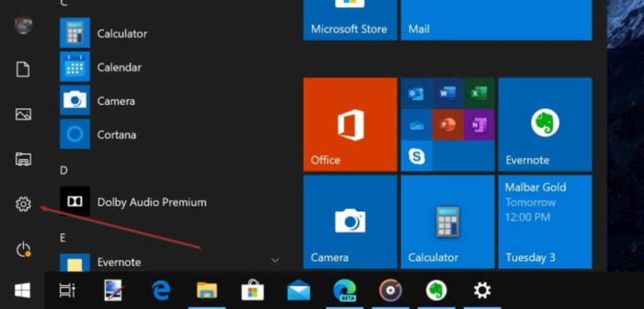Click the Power button in Start sidebar
The height and width of the screenshot is (309, 644).
click(x=23, y=250)
